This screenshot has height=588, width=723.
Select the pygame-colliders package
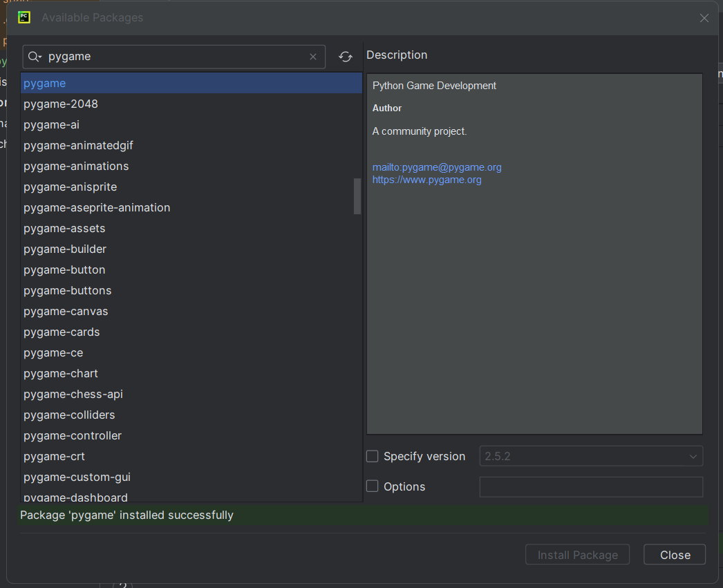(191, 415)
